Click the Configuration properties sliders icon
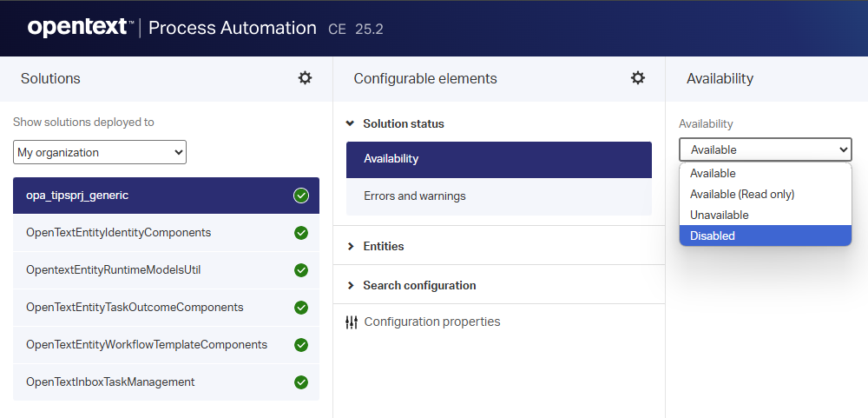The height and width of the screenshot is (418, 868). (x=352, y=322)
